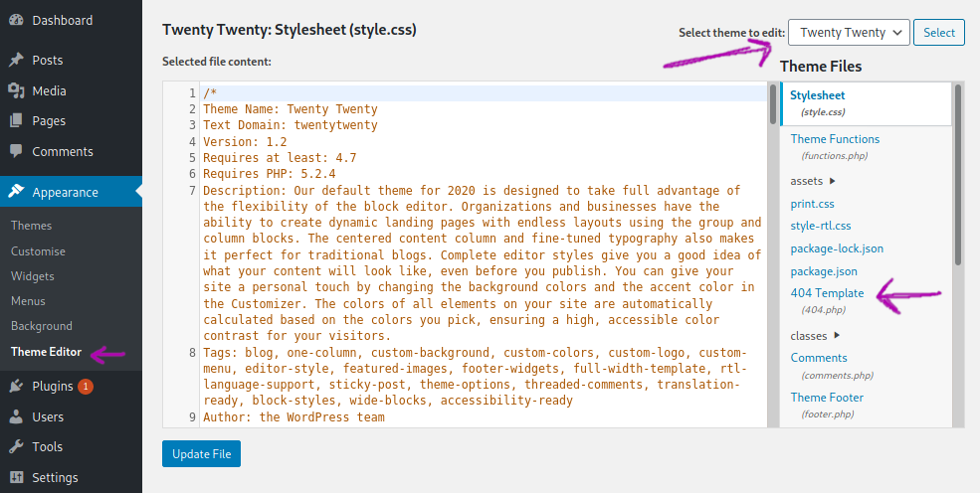This screenshot has height=493, width=980.
Task: Click the 'Theme Name: Twenty Twenty' line
Action: pyautogui.click(x=291, y=109)
